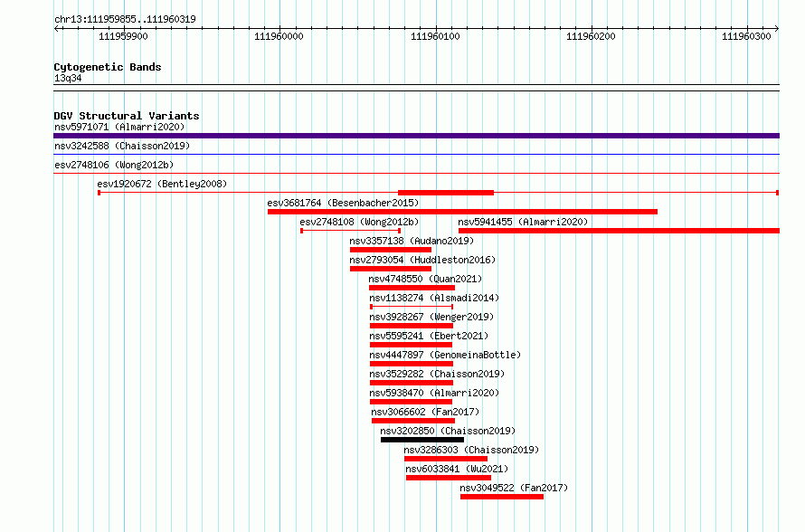Select the purple nsv5971071 variant bar
805x532 pixels.
click(x=416, y=136)
